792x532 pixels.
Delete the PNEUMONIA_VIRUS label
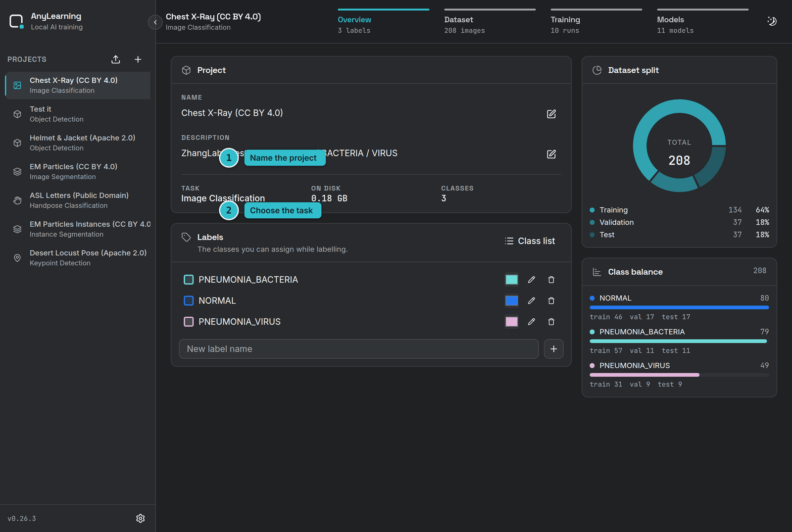551,322
